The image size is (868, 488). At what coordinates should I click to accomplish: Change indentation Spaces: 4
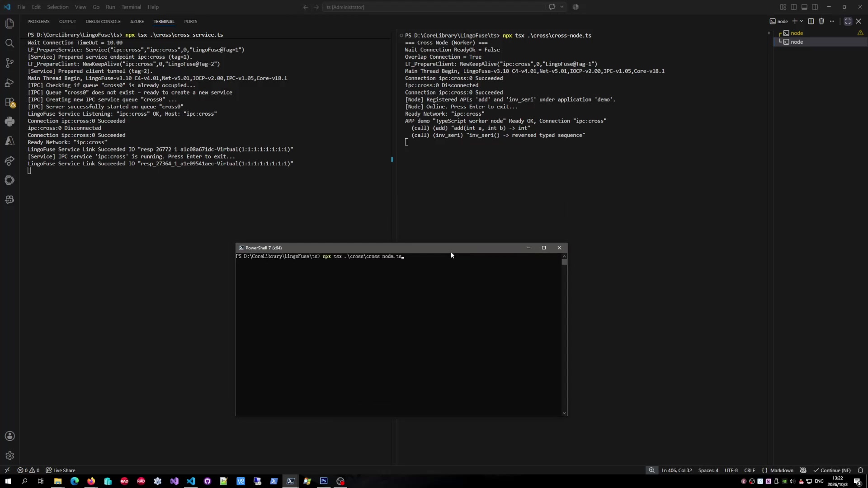pos(708,470)
